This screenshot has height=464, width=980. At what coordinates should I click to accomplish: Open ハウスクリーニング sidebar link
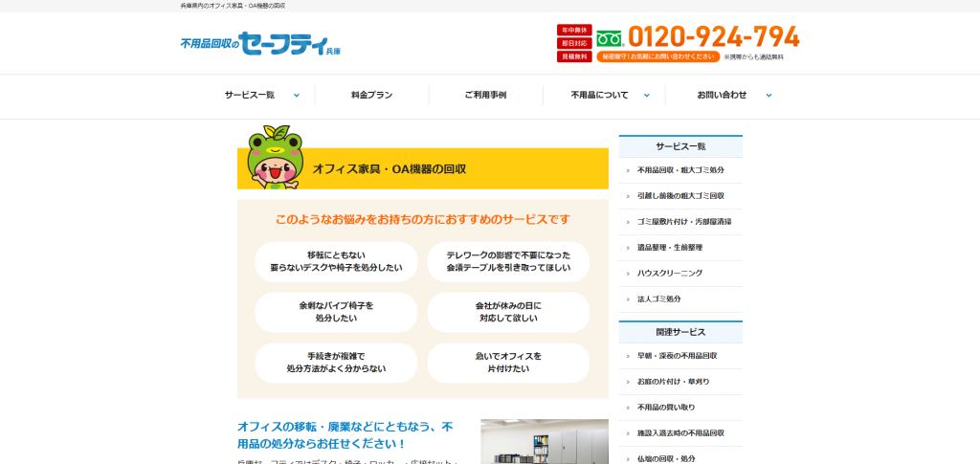[669, 274]
